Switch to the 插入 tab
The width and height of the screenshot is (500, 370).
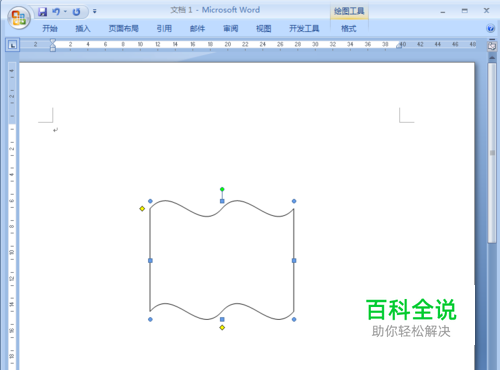pos(83,29)
